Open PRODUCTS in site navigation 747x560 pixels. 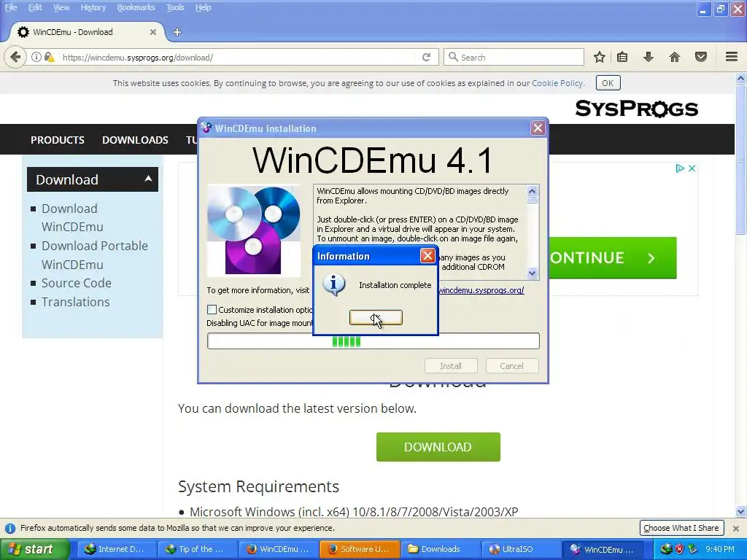coord(58,140)
